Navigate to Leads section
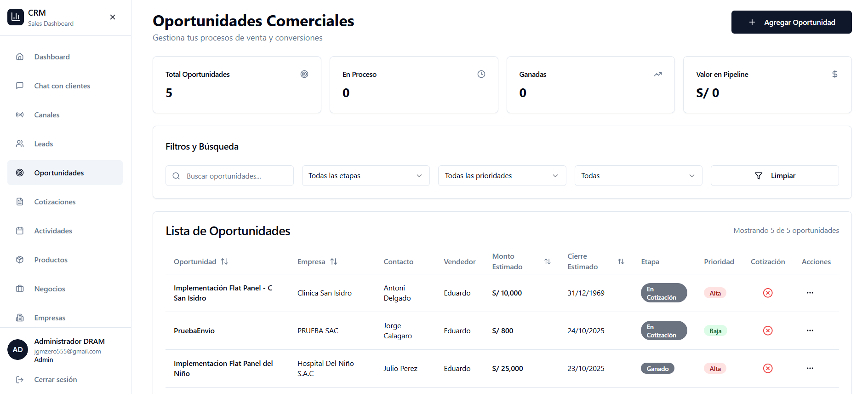This screenshot has height=394, width=868. (44, 144)
